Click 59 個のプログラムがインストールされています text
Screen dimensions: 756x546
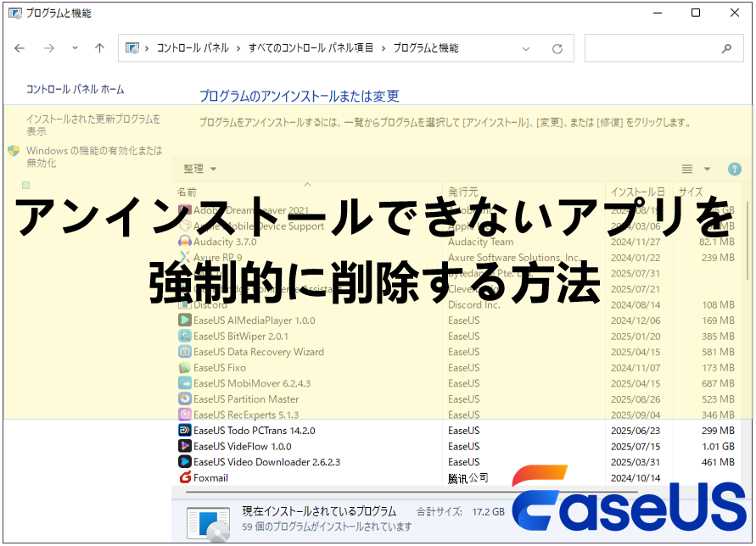327,526
